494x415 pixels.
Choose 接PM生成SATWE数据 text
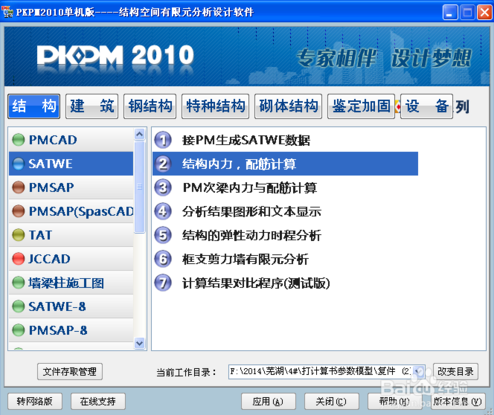coord(246,140)
